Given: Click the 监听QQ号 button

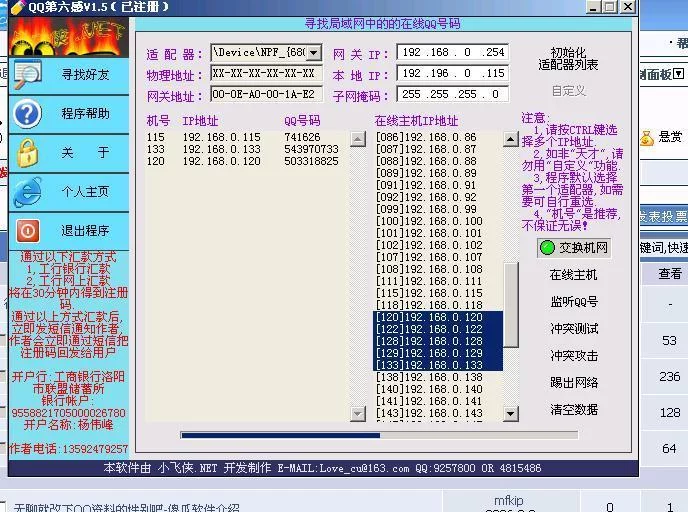Looking at the screenshot, I should point(573,302).
